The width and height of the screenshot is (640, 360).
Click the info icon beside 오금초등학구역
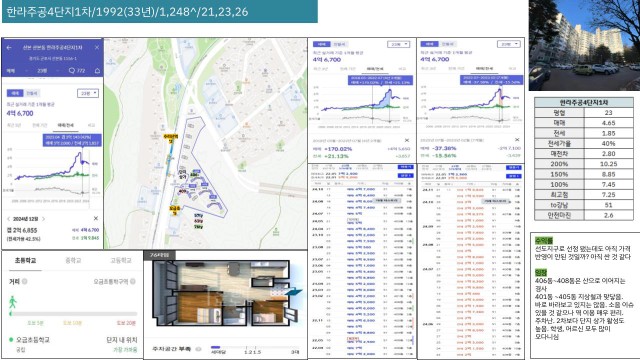tap(133, 281)
